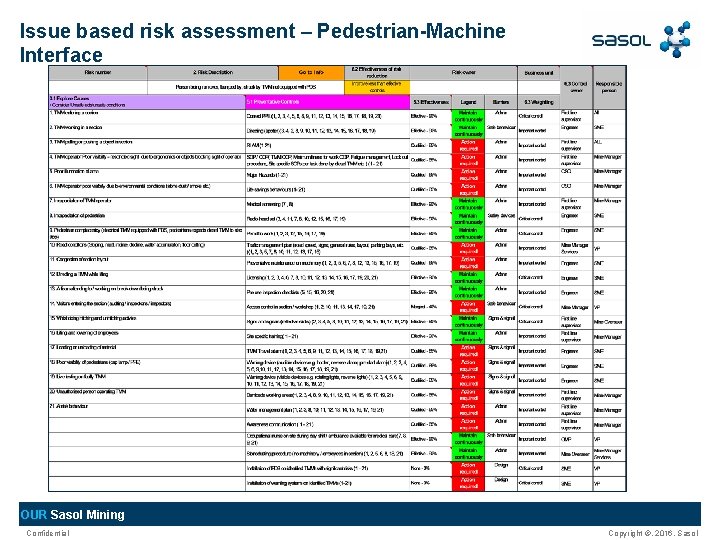Select the 'Life-saving behaviours' control cell
This screenshot has width=720, height=540.
(x=327, y=190)
